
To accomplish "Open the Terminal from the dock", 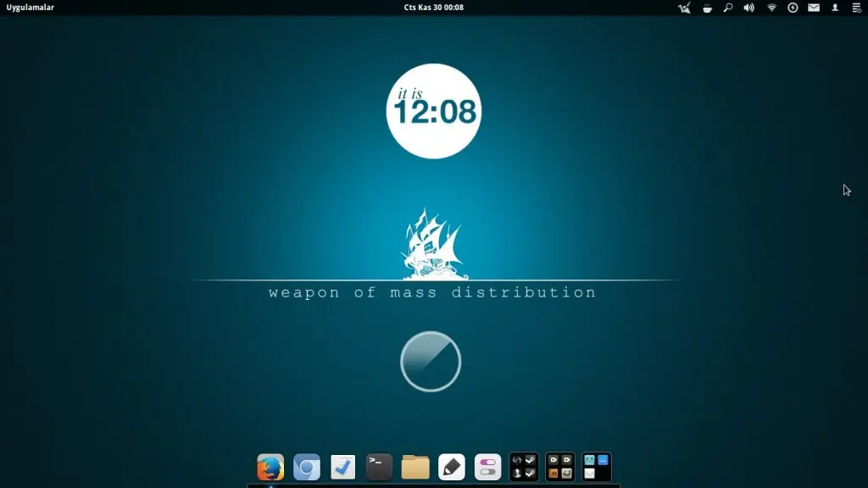I will [x=379, y=467].
